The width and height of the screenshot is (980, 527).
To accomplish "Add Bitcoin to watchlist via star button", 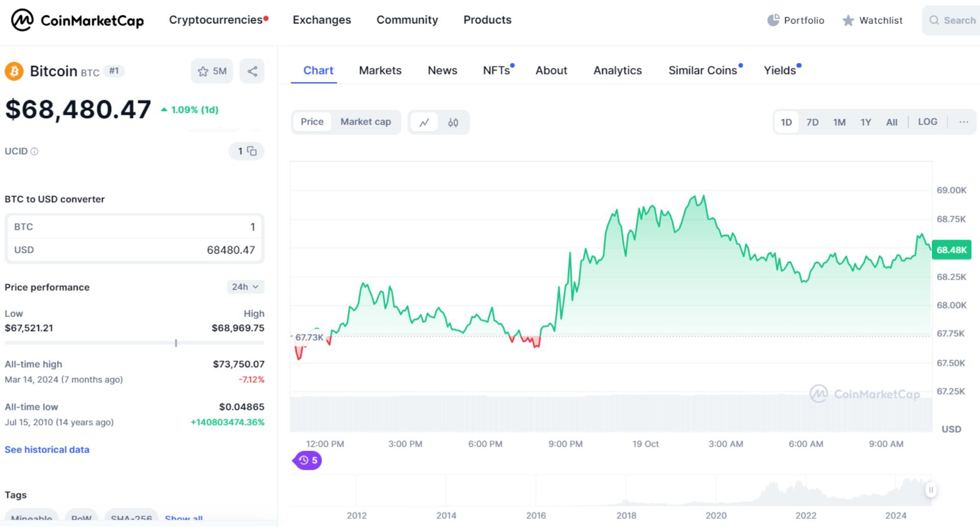I will pos(212,71).
